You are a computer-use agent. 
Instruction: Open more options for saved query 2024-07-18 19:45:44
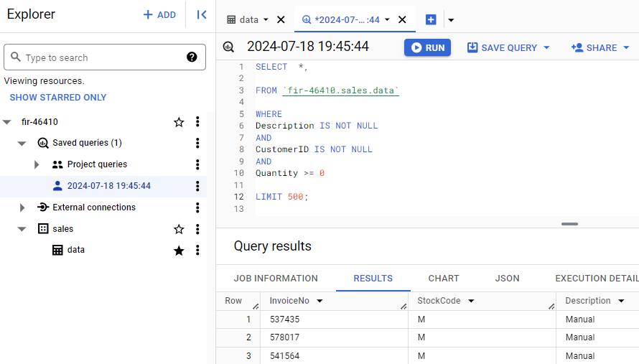pyautogui.click(x=197, y=186)
